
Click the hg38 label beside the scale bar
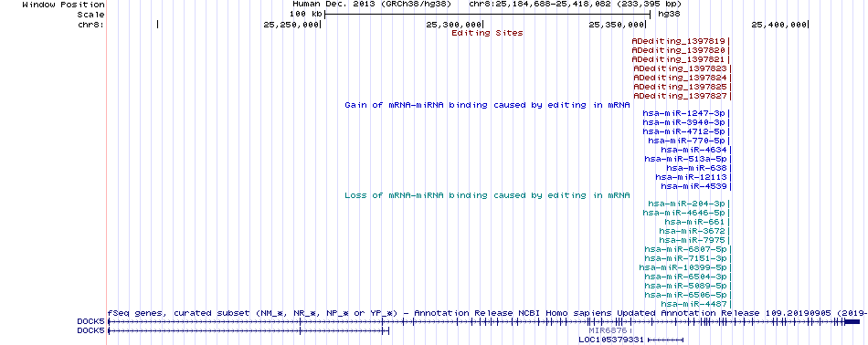669,14
